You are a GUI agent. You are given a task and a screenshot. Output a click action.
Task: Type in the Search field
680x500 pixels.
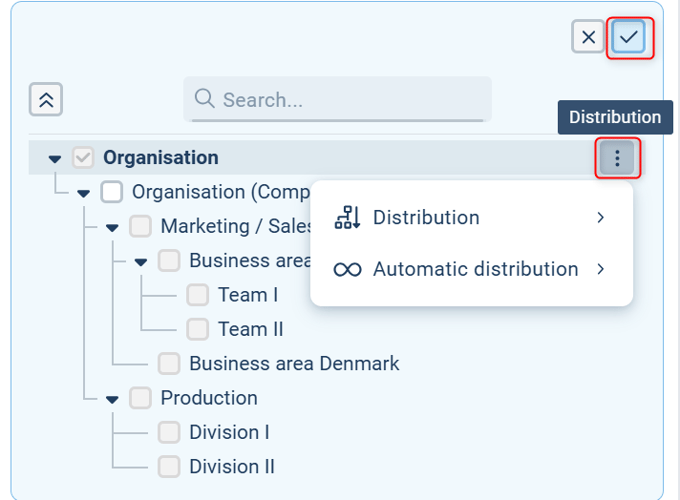point(350,100)
